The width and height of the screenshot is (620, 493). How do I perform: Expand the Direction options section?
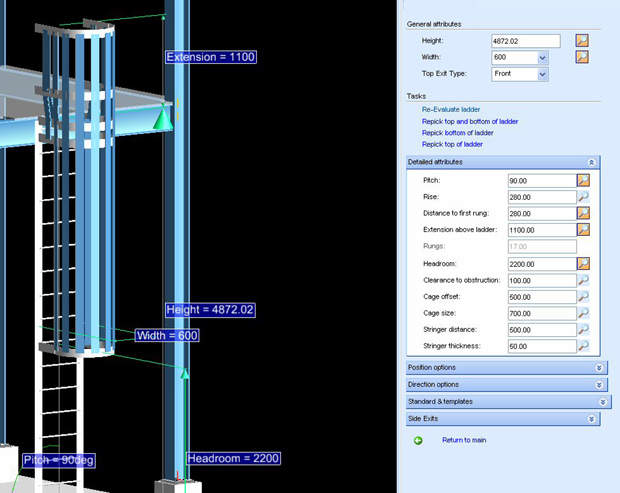[598, 385]
